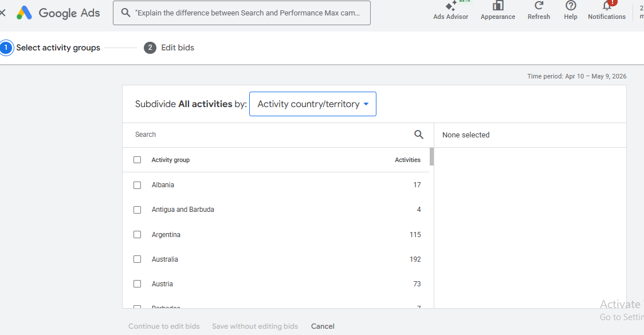Cancel the bid editing flow
Viewport: 644px width, 335px height.
click(323, 326)
